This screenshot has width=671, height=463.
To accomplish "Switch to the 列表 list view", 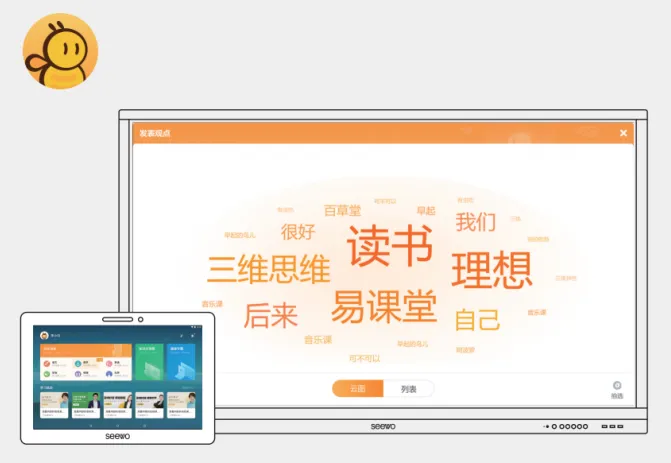I will pos(409,389).
